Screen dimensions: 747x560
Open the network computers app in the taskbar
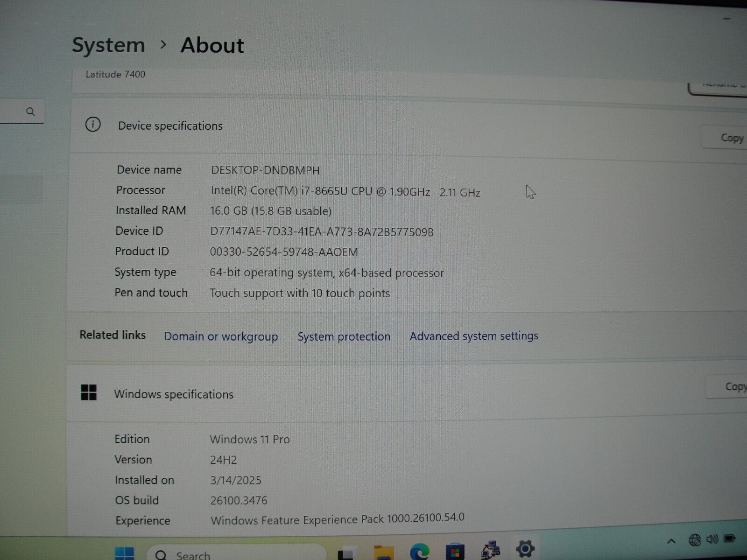tap(490, 551)
